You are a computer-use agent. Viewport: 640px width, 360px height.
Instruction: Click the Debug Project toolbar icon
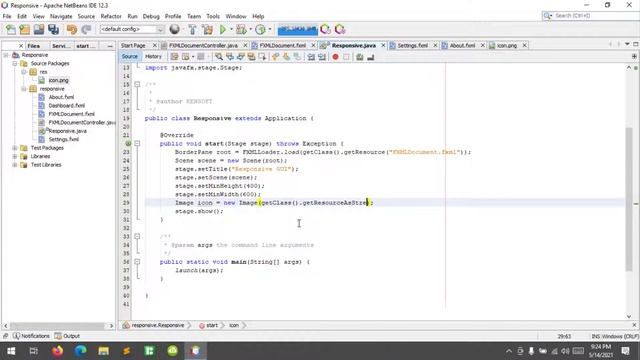(241, 29)
